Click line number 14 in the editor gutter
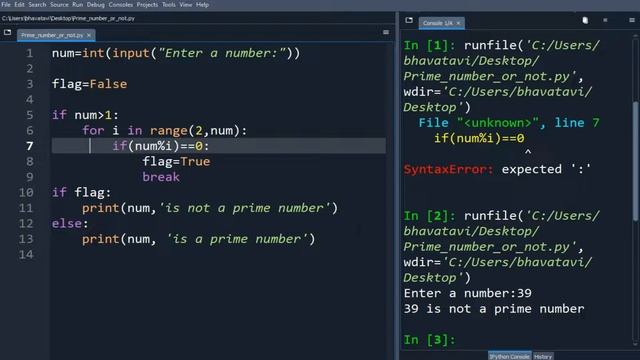 (26, 254)
